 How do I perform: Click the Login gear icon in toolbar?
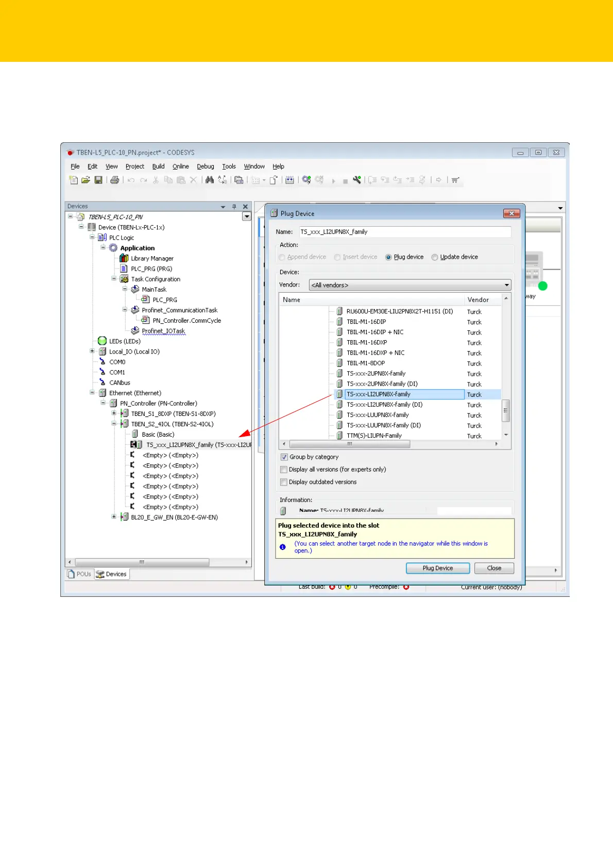tap(306, 180)
